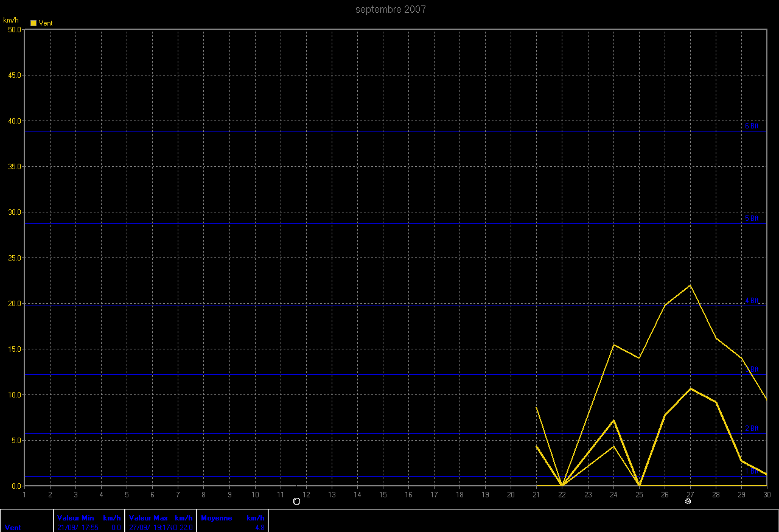The height and width of the screenshot is (532, 779).
Task: Select the Vent legend label
Action: [x=46, y=23]
